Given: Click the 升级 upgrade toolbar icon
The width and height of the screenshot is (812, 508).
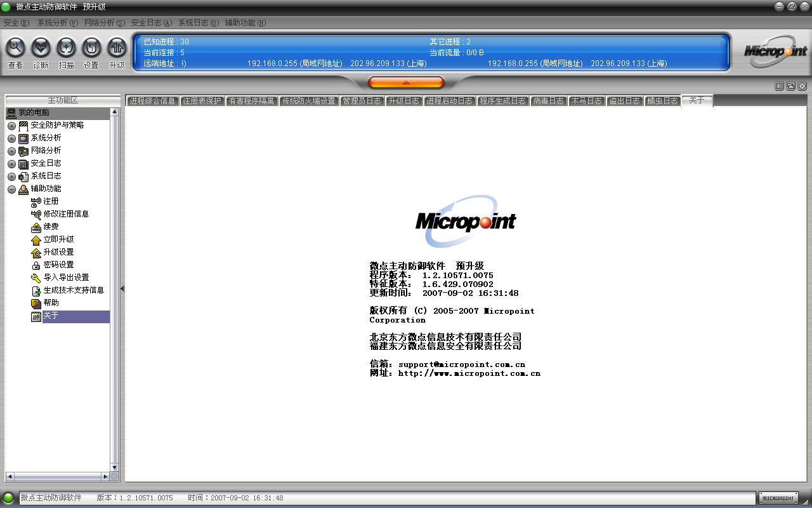Looking at the screenshot, I should (x=117, y=48).
